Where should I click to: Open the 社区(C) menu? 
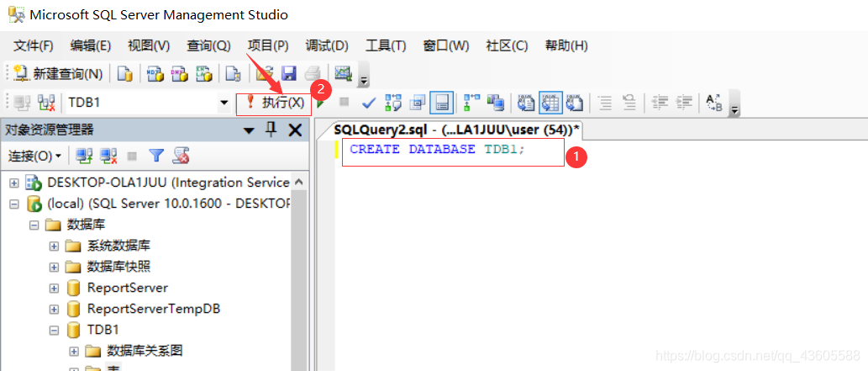tap(507, 45)
